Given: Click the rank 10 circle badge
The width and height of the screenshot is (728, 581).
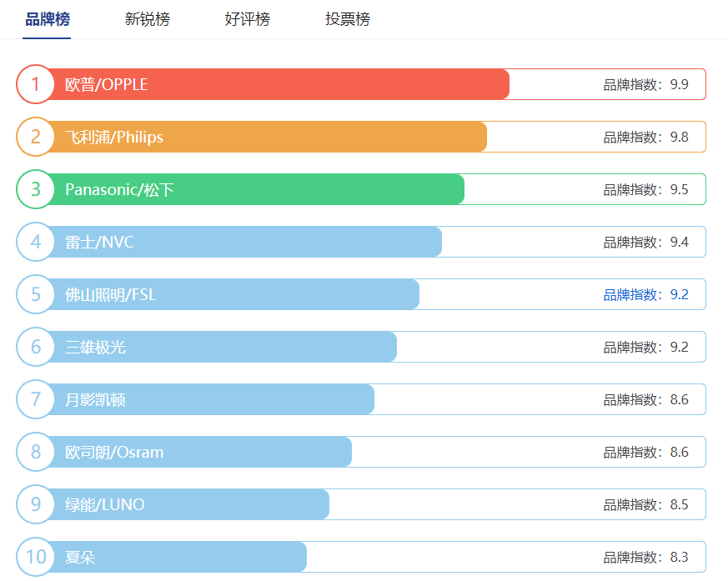Looking at the screenshot, I should (36, 556).
